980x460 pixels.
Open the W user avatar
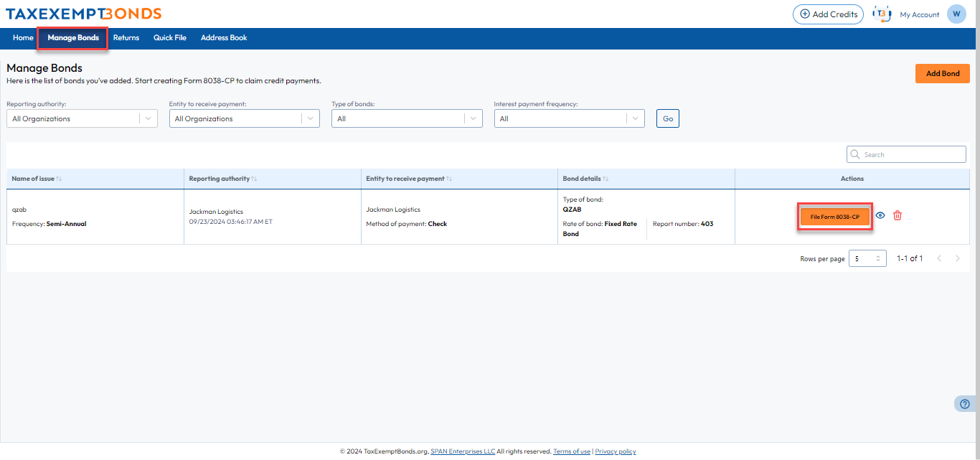coord(956,14)
